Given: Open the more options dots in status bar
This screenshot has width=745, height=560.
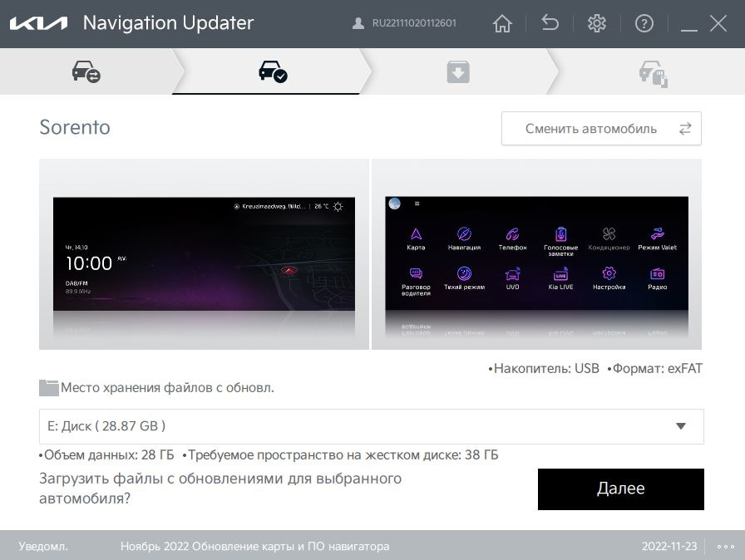Looking at the screenshot, I should pos(726,546).
